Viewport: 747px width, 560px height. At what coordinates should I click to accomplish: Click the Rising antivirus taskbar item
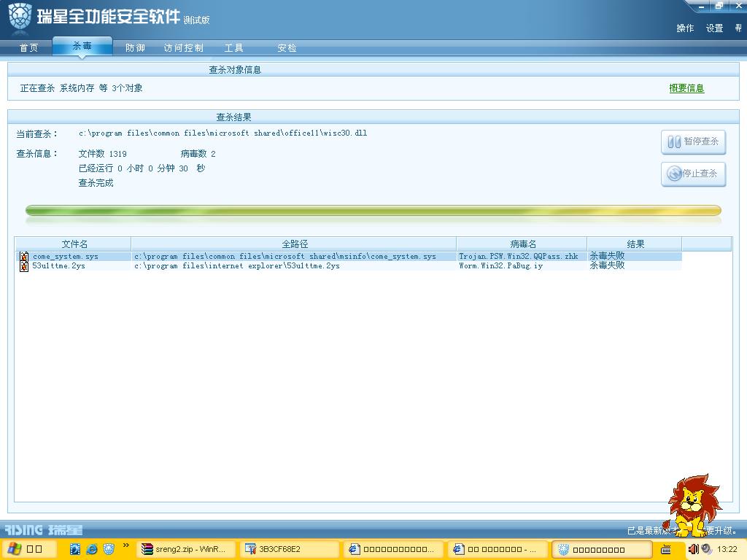coord(601,549)
